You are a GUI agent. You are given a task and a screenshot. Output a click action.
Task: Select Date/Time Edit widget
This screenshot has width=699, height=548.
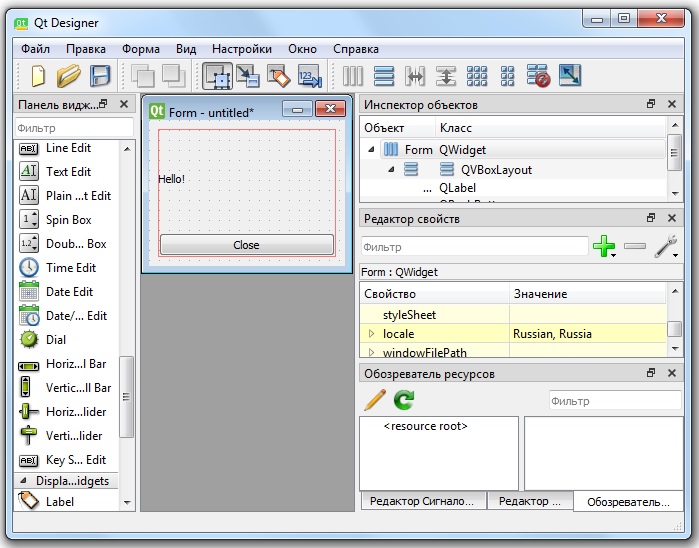click(67, 316)
